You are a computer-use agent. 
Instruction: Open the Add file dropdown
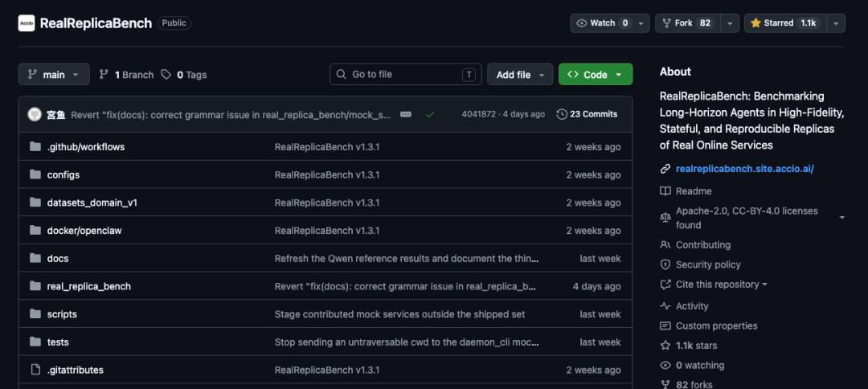(x=520, y=74)
